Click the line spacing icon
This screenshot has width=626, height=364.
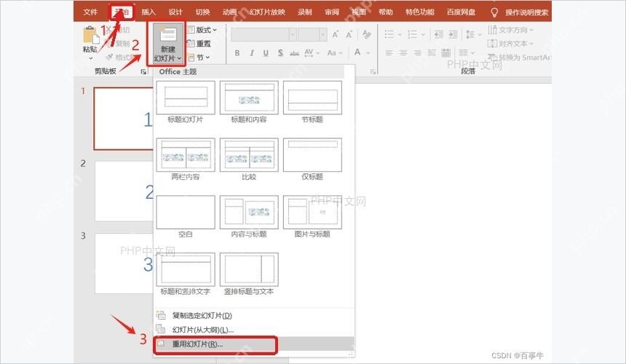(x=470, y=34)
